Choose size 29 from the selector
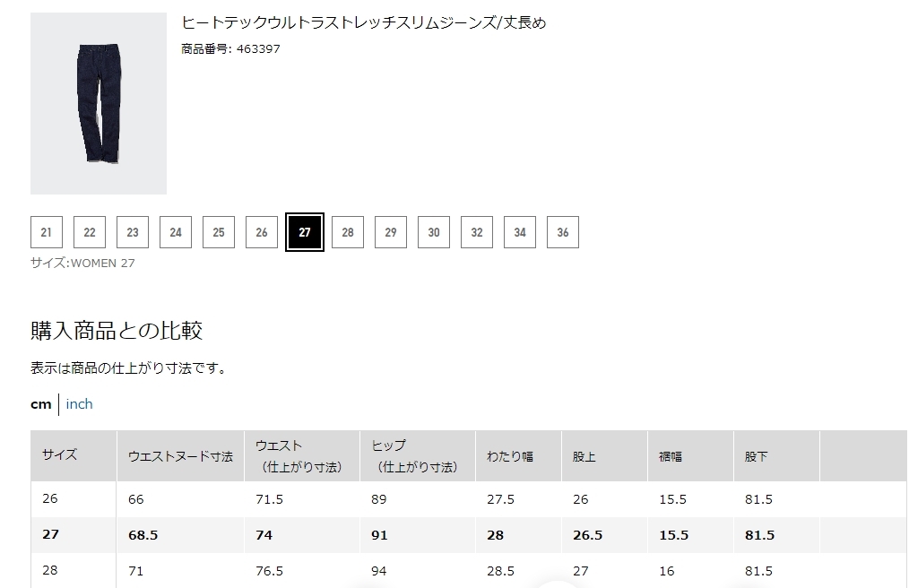The image size is (909, 588). tap(390, 231)
